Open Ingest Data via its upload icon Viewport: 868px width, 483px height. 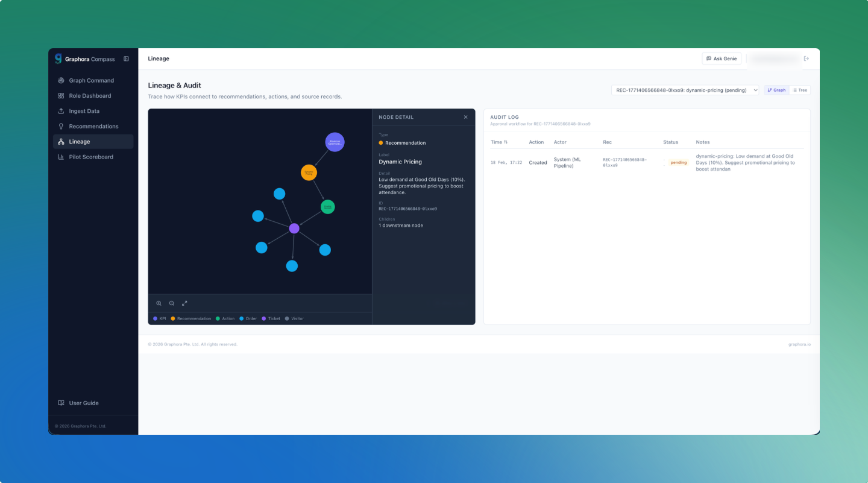pos(61,111)
